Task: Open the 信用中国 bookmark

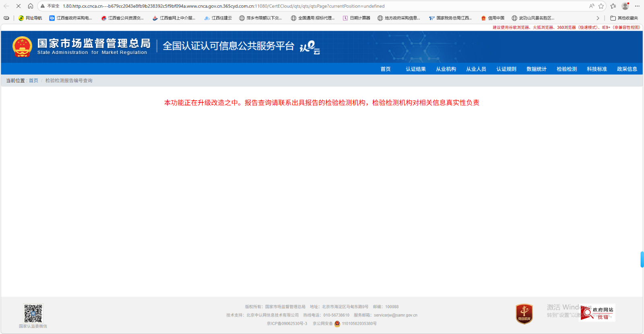Action: 493,18
